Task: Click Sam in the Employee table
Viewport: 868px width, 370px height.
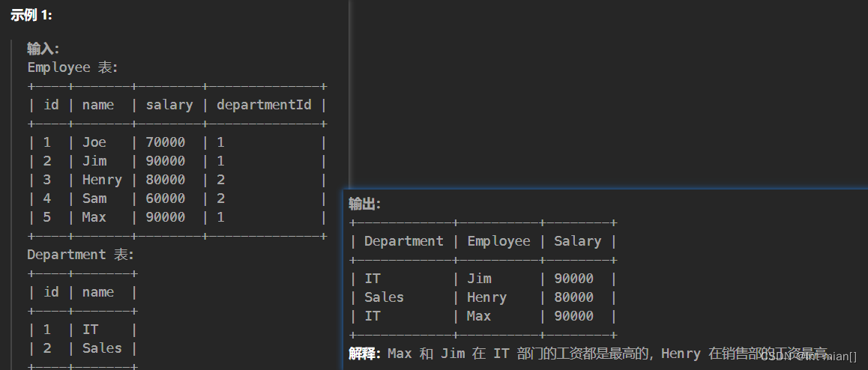Action: coord(94,198)
